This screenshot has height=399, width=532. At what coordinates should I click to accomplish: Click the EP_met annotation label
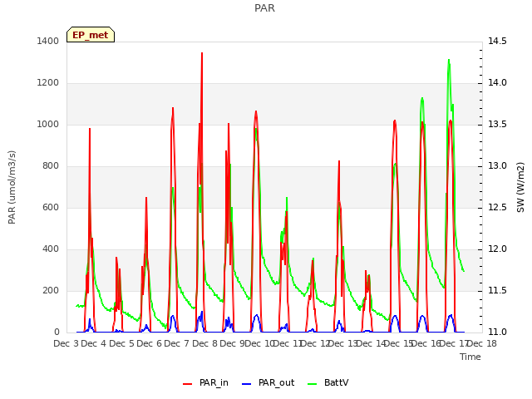(x=91, y=35)
